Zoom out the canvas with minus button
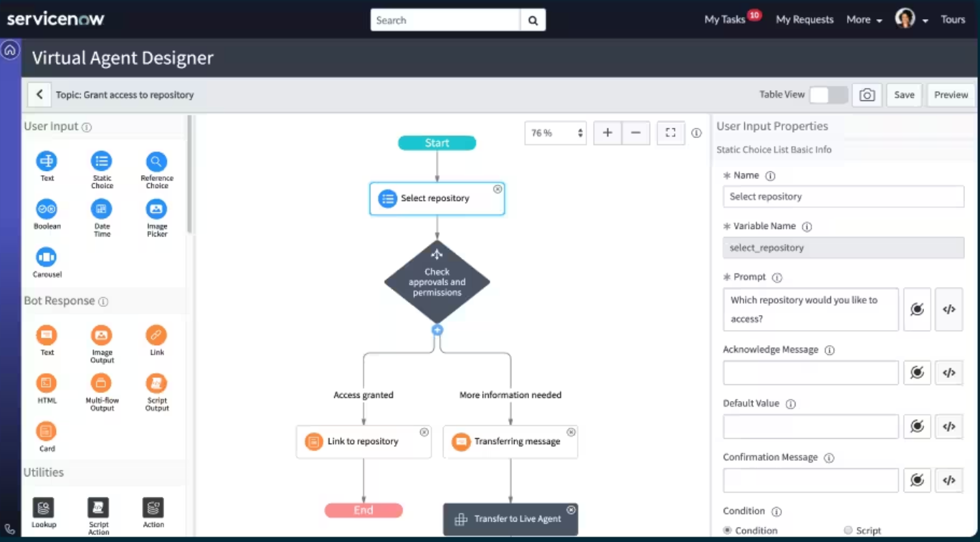This screenshot has height=542, width=980. pyautogui.click(x=636, y=133)
